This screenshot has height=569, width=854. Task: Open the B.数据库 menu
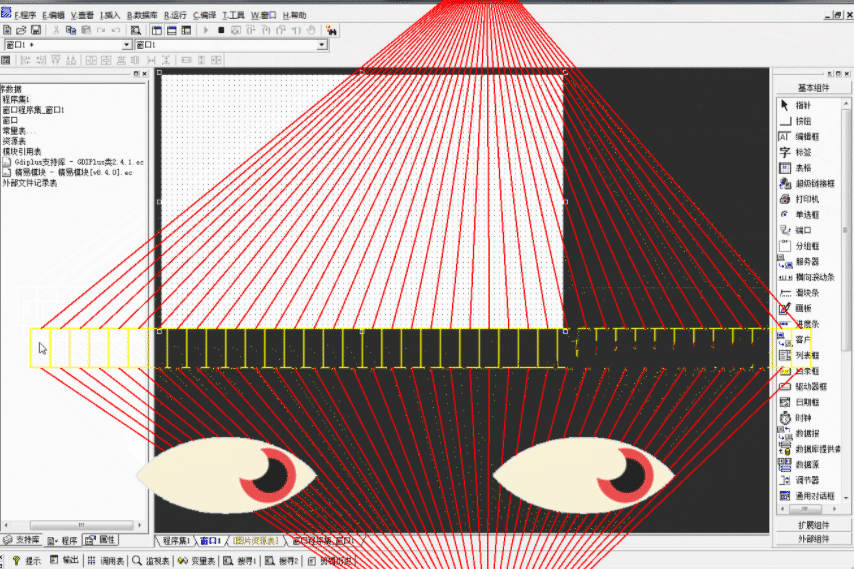(142, 15)
